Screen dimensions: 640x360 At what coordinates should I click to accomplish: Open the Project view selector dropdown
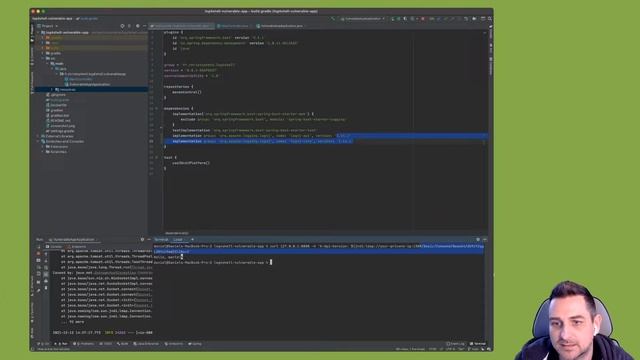pos(48,26)
